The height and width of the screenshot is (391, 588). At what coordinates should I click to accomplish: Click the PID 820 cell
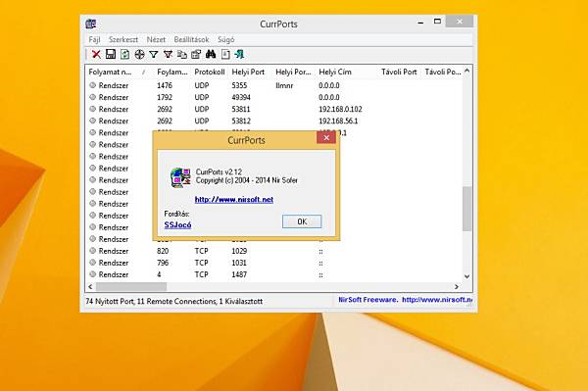163,251
